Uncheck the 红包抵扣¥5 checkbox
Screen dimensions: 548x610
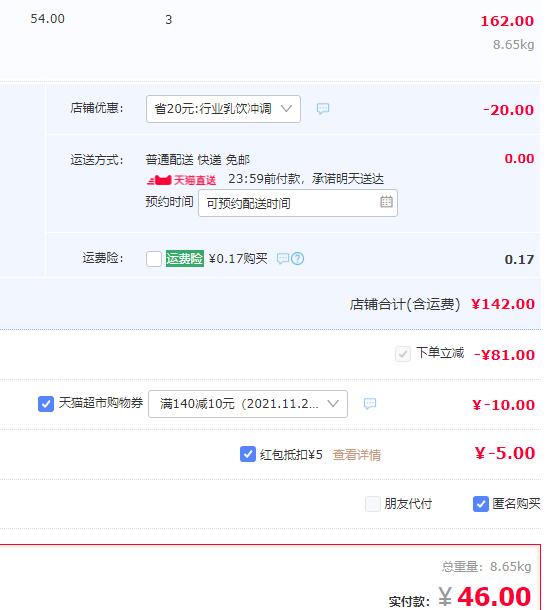(x=248, y=454)
